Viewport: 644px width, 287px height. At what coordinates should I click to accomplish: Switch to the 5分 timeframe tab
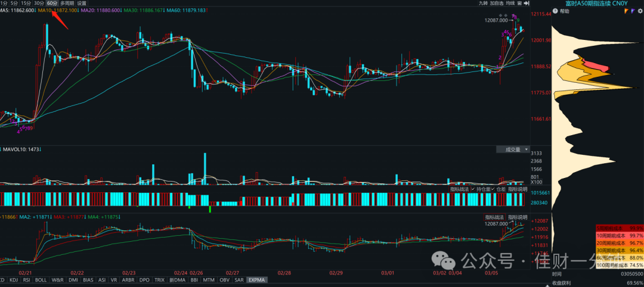(x=14, y=3)
